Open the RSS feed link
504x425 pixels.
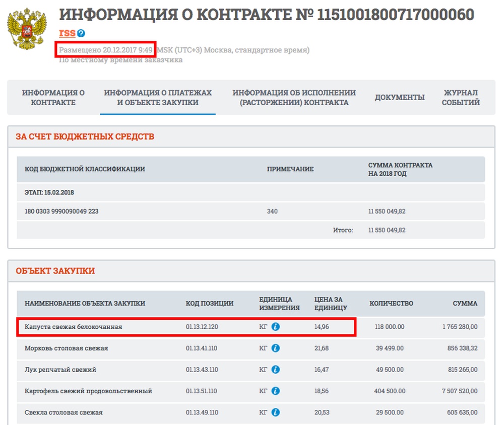click(67, 33)
